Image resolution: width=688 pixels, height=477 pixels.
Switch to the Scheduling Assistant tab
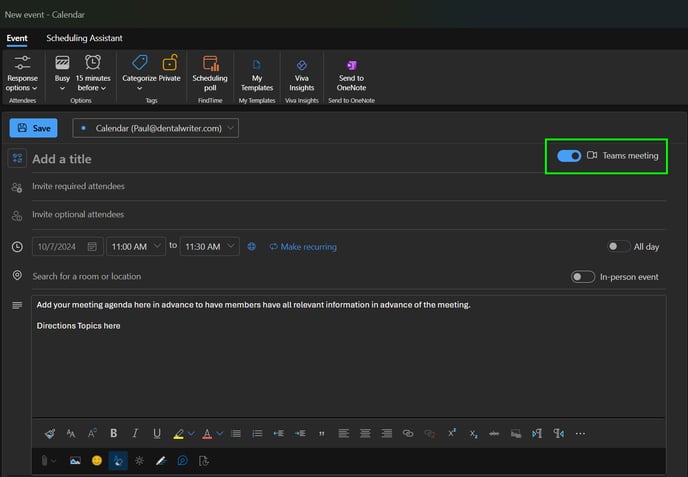(x=84, y=38)
